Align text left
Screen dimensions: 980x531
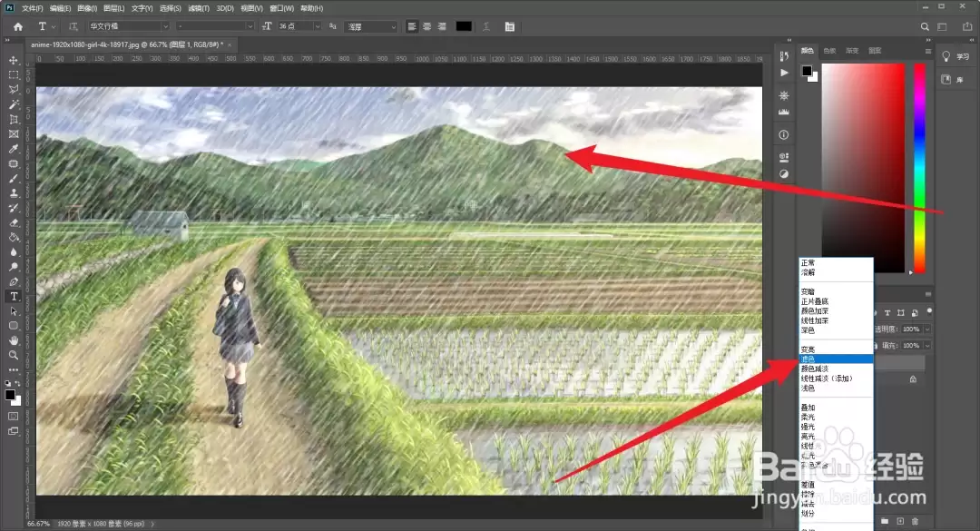tap(412, 26)
